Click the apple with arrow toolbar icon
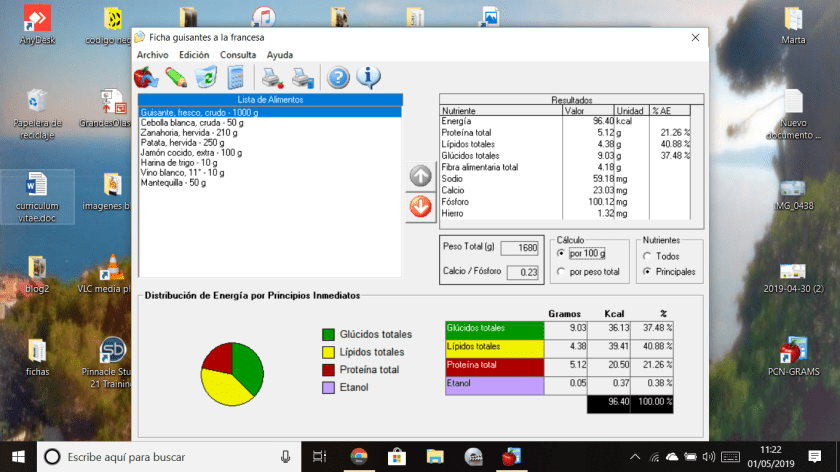 click(x=147, y=77)
